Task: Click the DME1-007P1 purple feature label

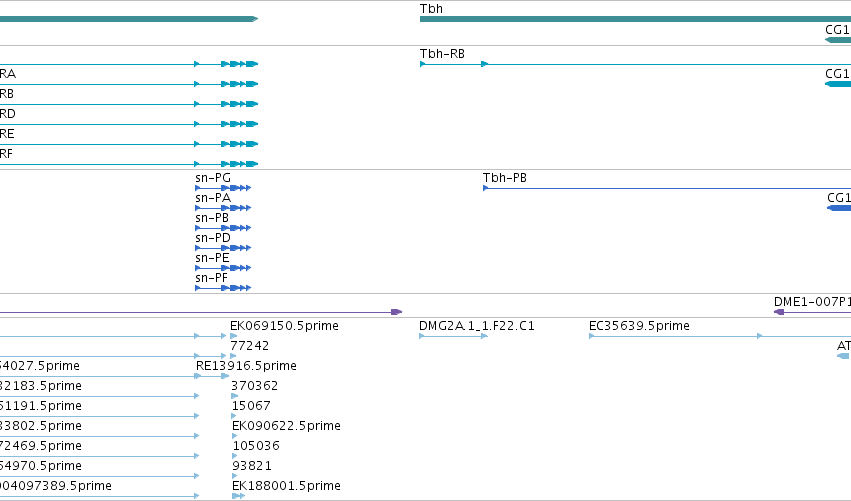Action: tap(812, 302)
